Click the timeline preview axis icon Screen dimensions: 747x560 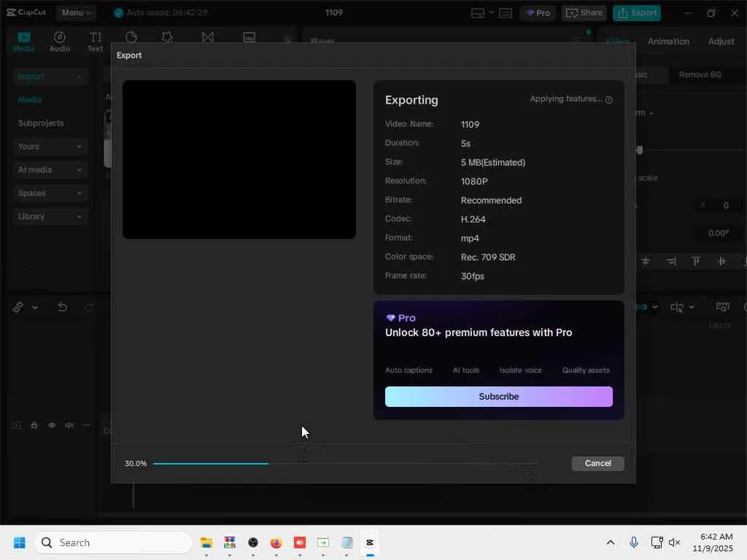(x=676, y=307)
